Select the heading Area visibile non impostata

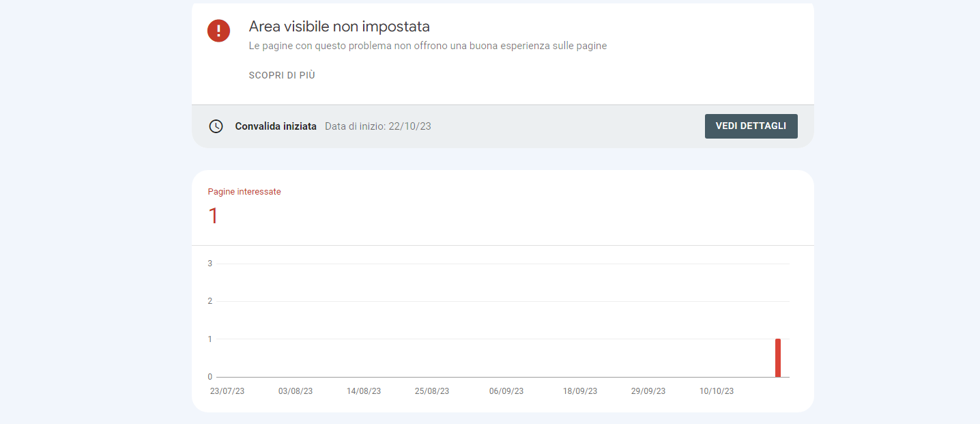[339, 27]
